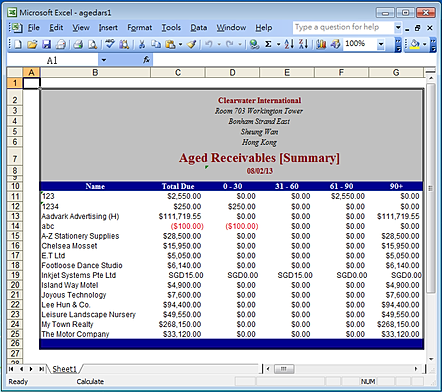Click the My Town Realty cell
Screen dimensions: 442x392
[x=95, y=324]
